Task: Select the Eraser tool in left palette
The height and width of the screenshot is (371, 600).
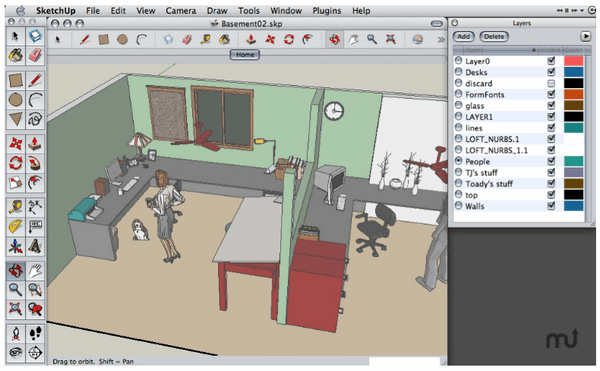Action: point(35,55)
